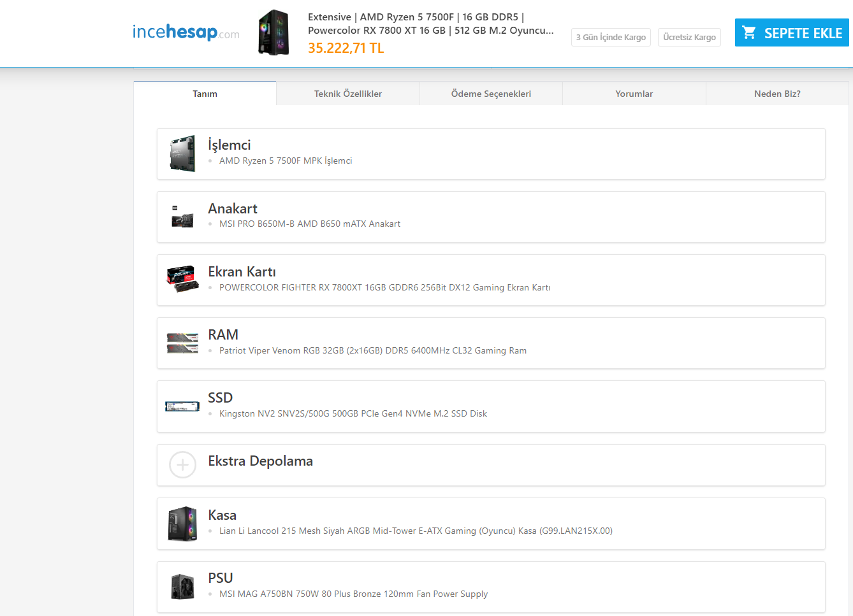Click the RAM heading
The height and width of the screenshot is (616, 853).
click(x=223, y=334)
